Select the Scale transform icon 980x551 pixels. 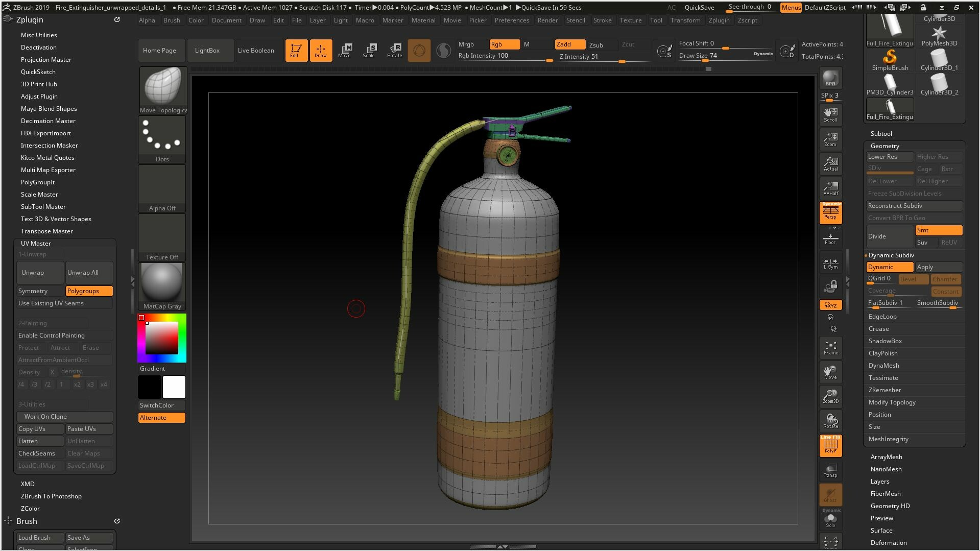(x=370, y=50)
